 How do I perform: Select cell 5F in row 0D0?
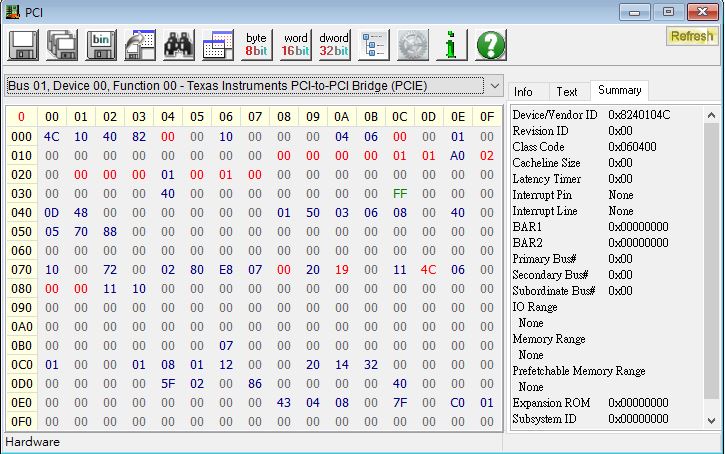[x=168, y=384]
